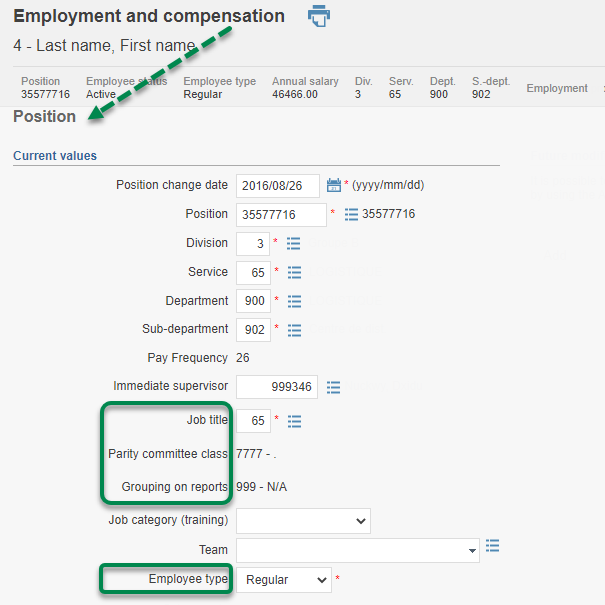Open the lookup list for Position

click(x=351, y=214)
